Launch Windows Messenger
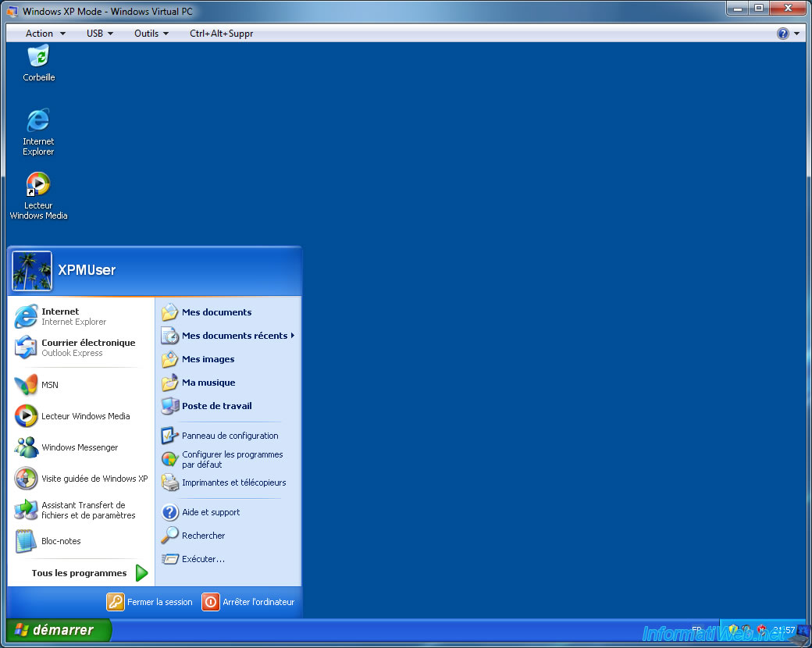Screen dimensions: 812x648 coord(81,447)
